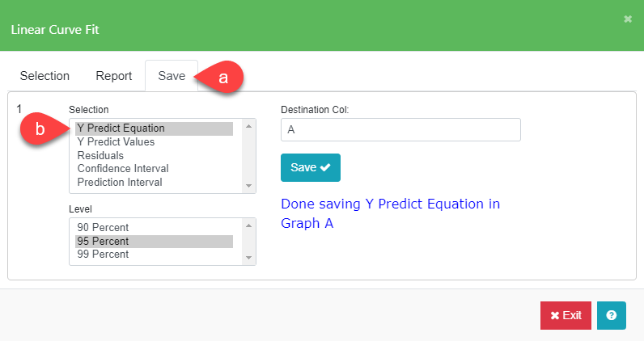Choose Y Predict Equation in Selection list

[x=121, y=128]
